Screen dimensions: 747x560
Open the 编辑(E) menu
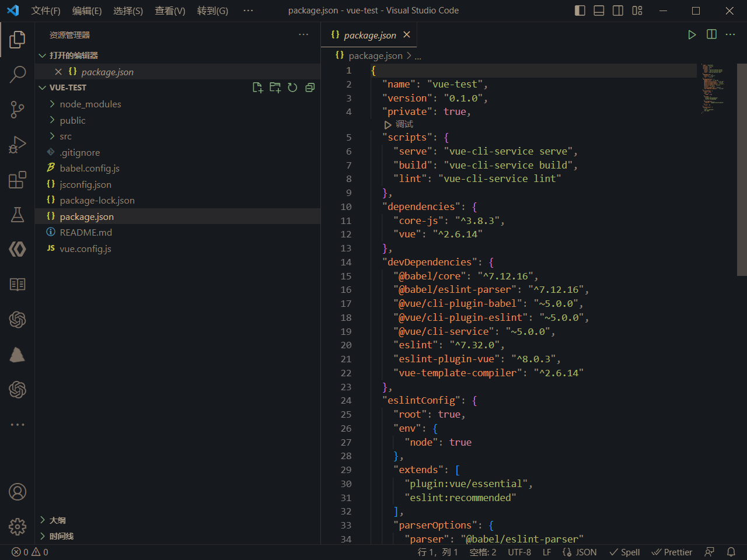click(87, 10)
